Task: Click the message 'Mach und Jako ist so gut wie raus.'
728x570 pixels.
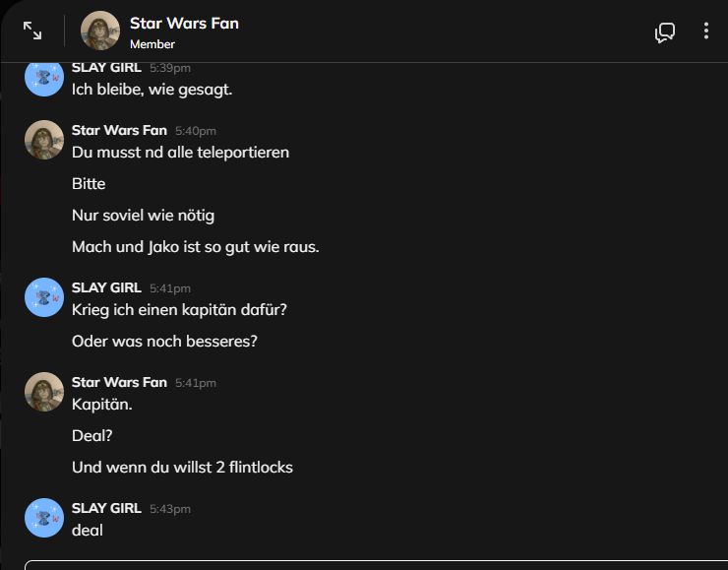Action: pyautogui.click(x=195, y=247)
